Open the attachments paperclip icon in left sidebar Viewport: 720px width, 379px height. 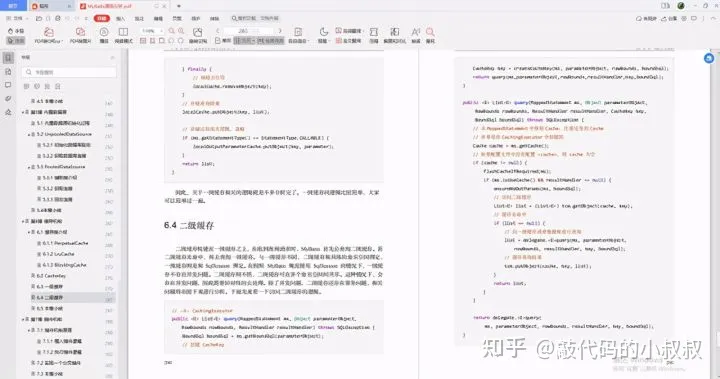[8, 98]
